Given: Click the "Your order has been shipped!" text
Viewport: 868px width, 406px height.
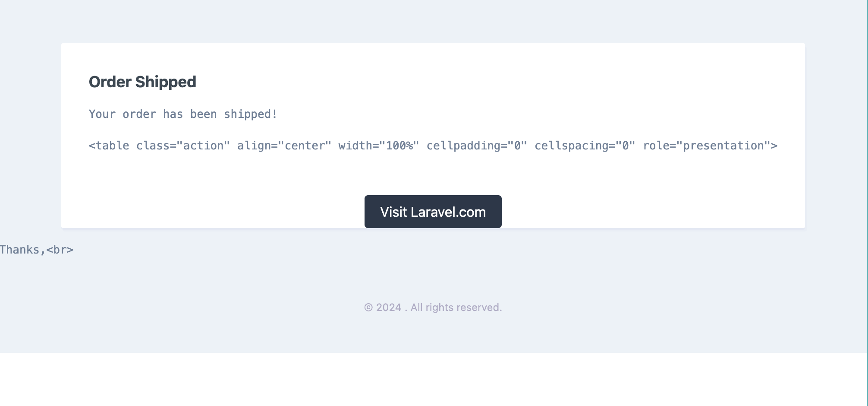Looking at the screenshot, I should 183,114.
